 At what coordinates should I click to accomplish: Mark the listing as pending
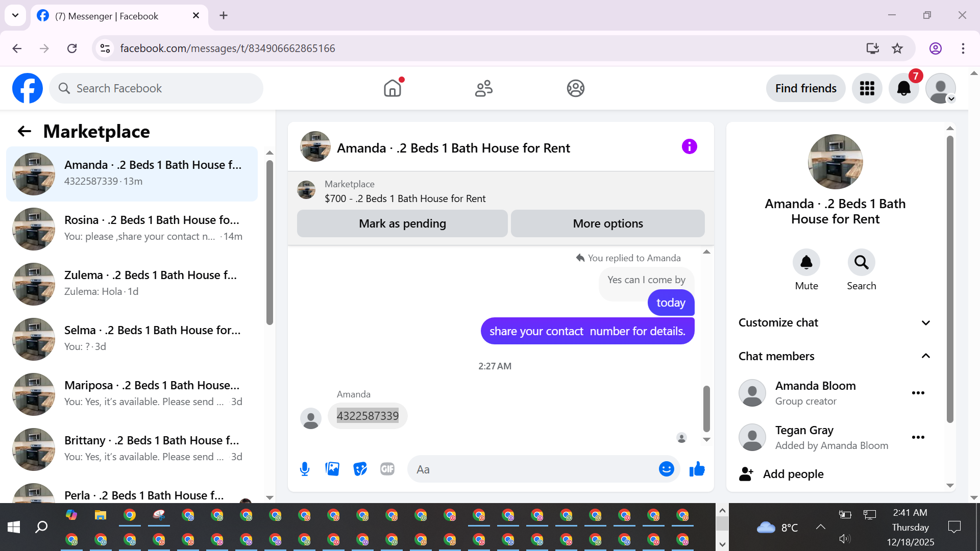[402, 223]
